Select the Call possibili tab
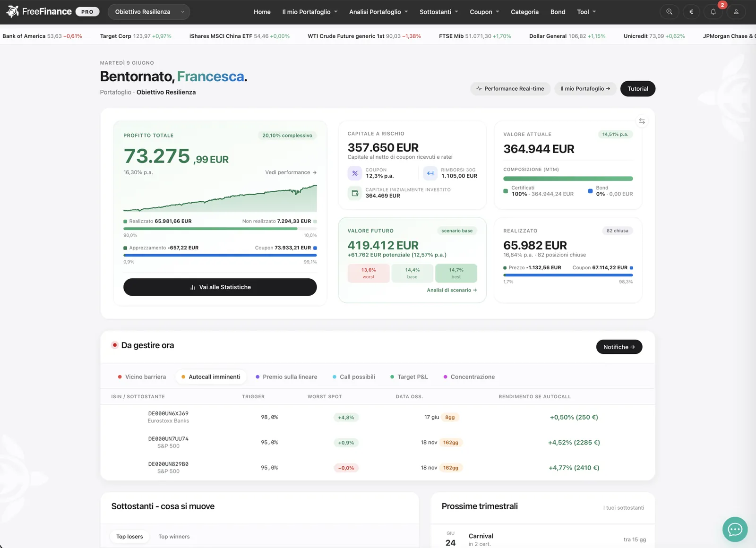The width and height of the screenshot is (756, 548). [x=354, y=377]
